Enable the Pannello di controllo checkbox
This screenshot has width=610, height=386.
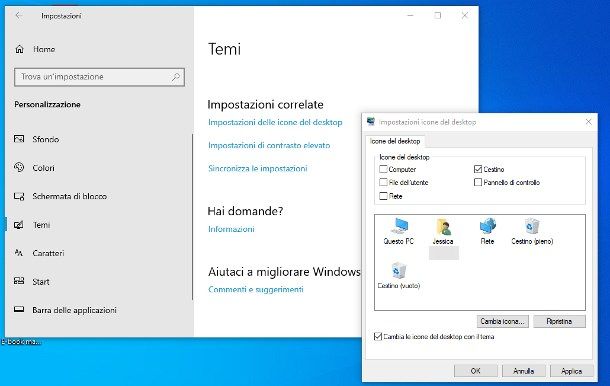(478, 182)
